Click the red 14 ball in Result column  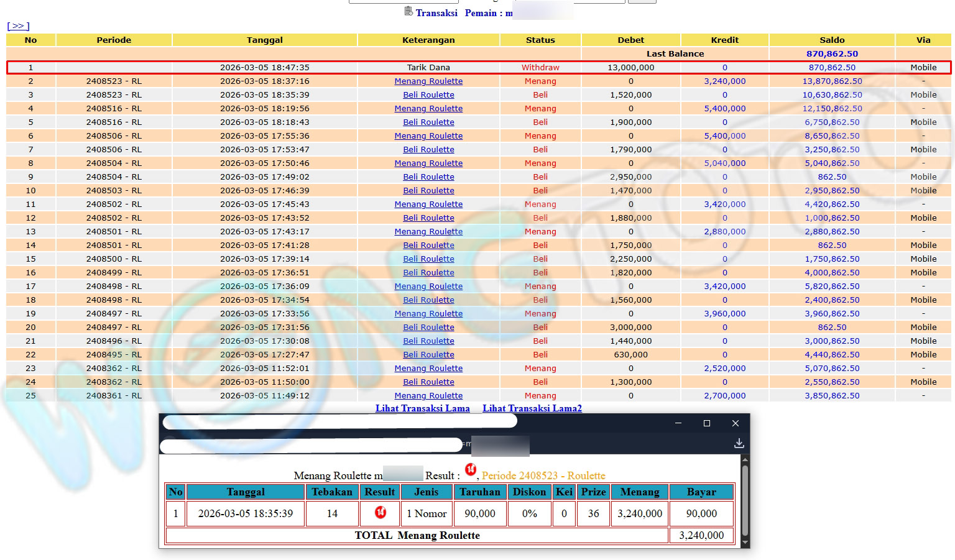click(x=380, y=513)
